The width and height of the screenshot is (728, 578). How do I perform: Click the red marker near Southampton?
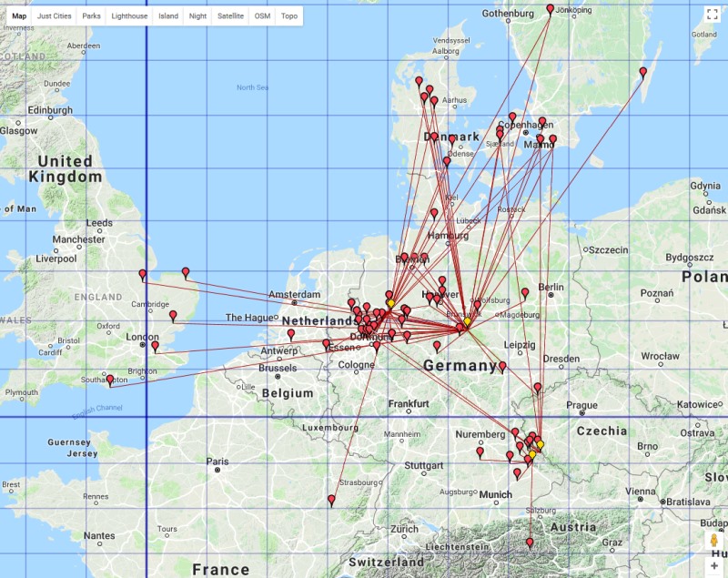point(110,379)
